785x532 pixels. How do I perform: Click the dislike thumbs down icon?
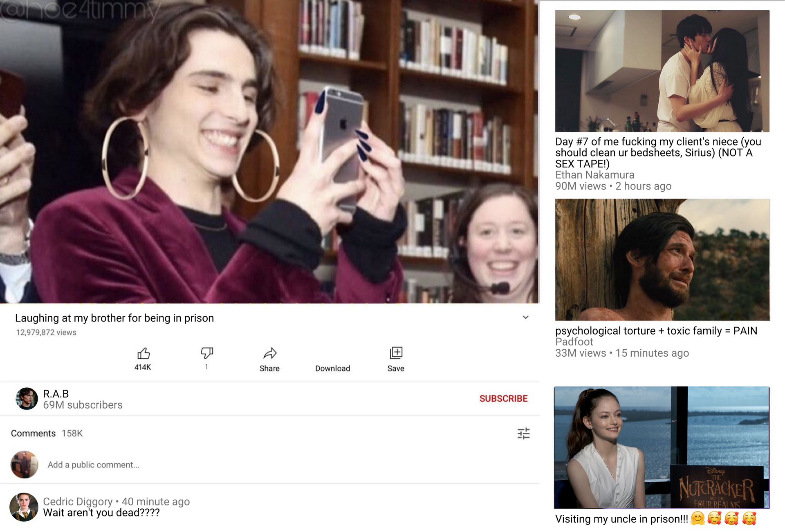[207, 353]
